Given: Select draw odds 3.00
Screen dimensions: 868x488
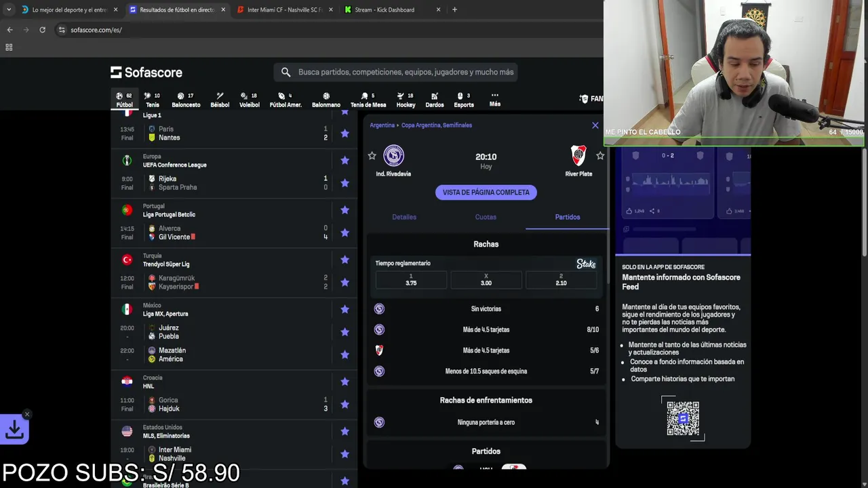Looking at the screenshot, I should point(486,280).
